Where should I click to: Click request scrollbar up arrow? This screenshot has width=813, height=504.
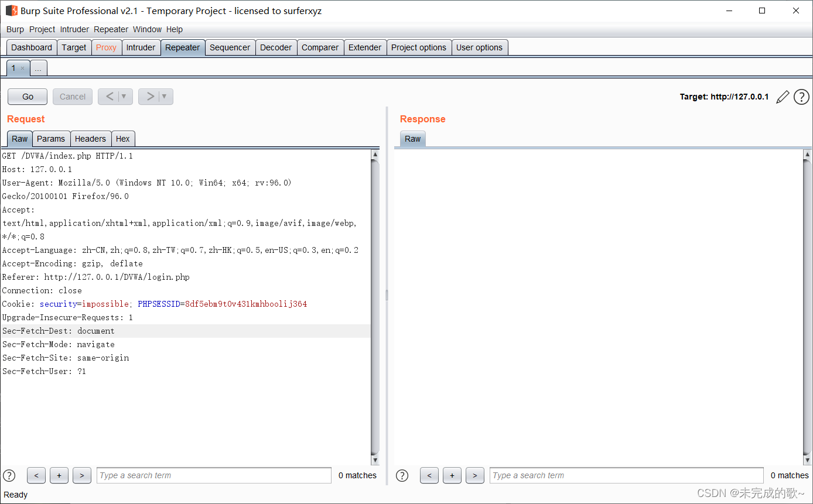coord(375,155)
